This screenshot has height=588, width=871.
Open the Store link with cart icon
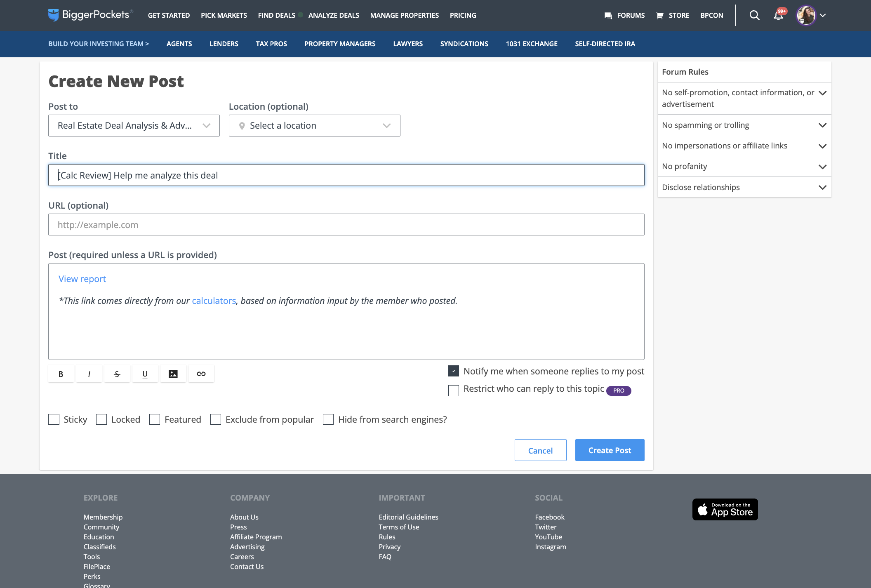[x=673, y=15]
